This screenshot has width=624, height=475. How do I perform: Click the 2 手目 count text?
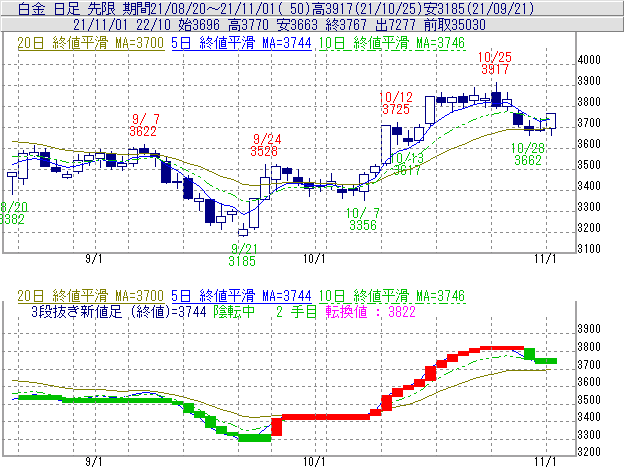pos(296,311)
